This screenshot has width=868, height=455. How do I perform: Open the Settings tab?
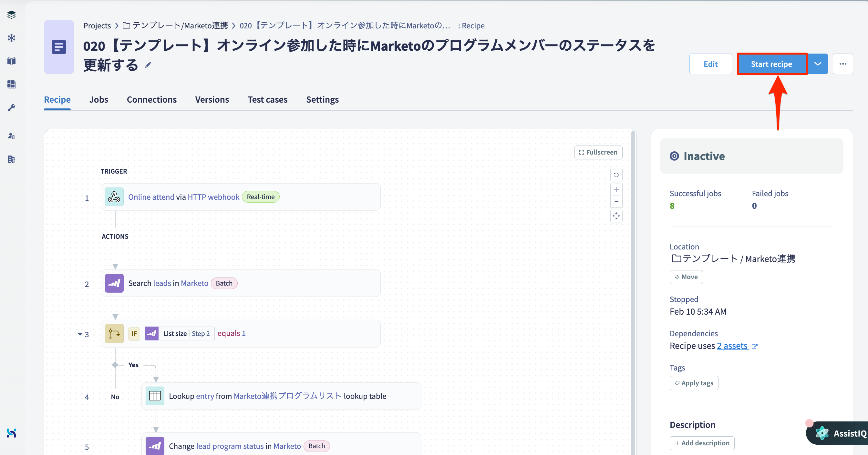[x=323, y=100]
